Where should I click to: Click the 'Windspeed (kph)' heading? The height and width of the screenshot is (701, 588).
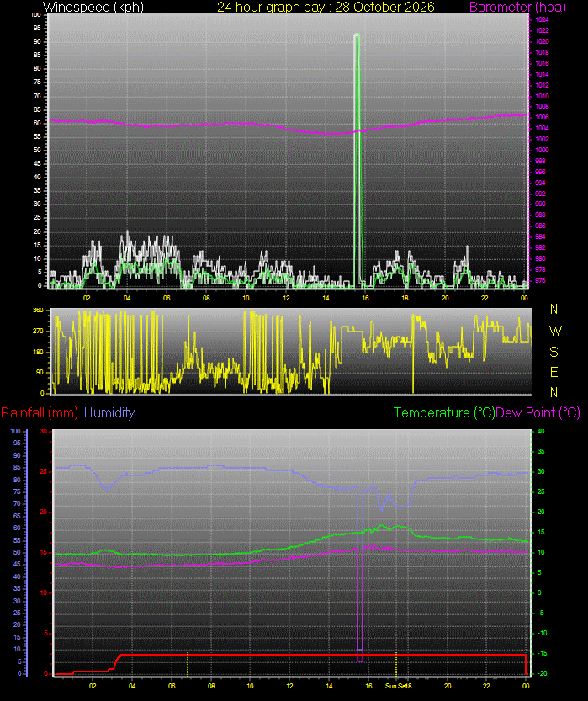point(93,7)
